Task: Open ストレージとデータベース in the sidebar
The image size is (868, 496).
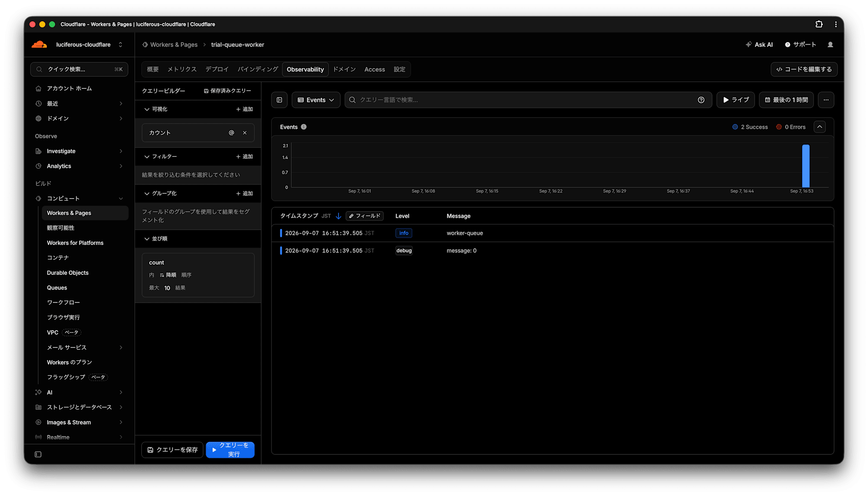Action: [79, 407]
